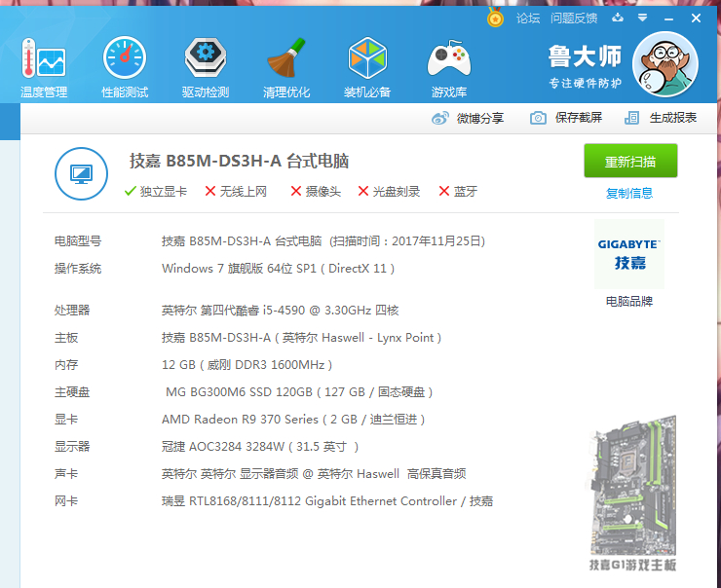Open the title bar dropdown menu arrow

click(x=642, y=18)
